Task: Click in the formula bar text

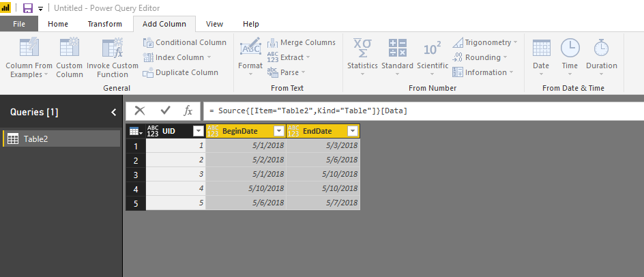Action: [x=308, y=111]
